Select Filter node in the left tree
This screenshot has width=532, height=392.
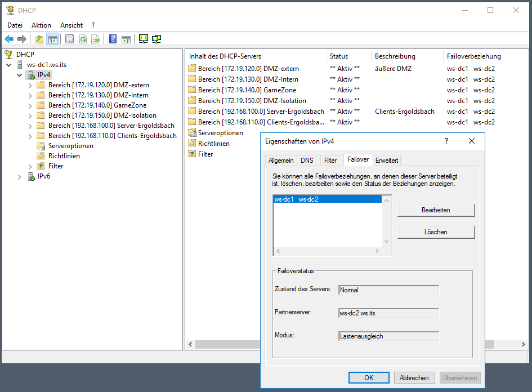click(x=56, y=166)
